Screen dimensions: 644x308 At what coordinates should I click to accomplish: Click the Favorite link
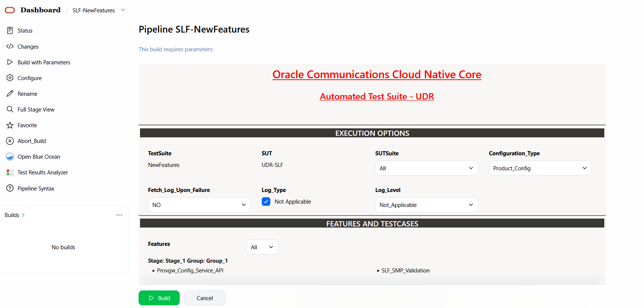[27, 125]
